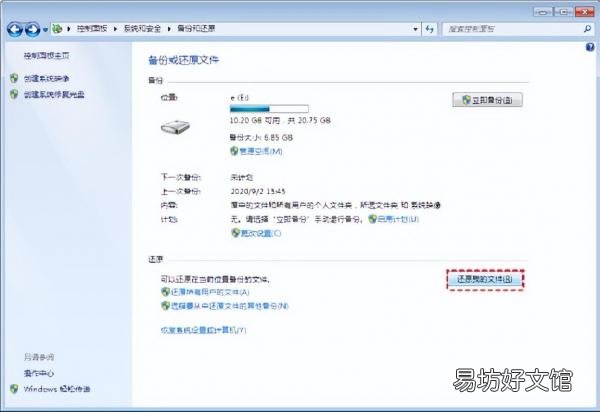600x412 pixels.
Task: Open the help question mark icon
Action: (x=590, y=47)
